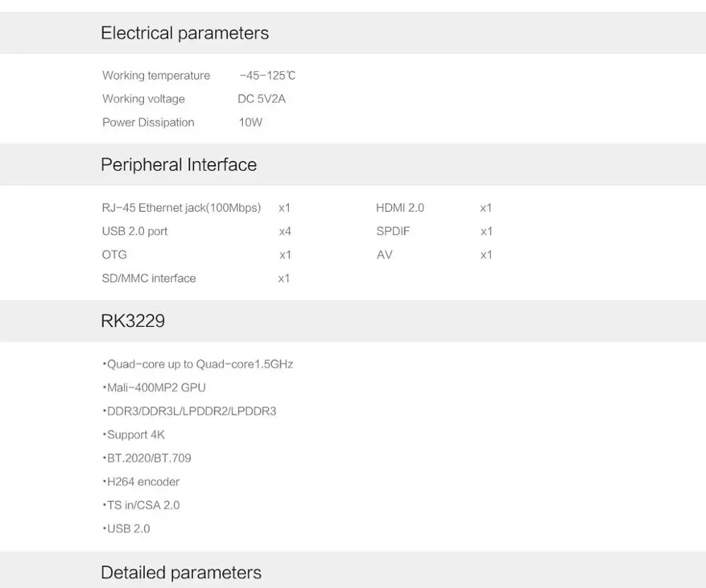This screenshot has height=588, width=706.
Task: Click the Support 4K bullet
Action: pyautogui.click(x=133, y=435)
